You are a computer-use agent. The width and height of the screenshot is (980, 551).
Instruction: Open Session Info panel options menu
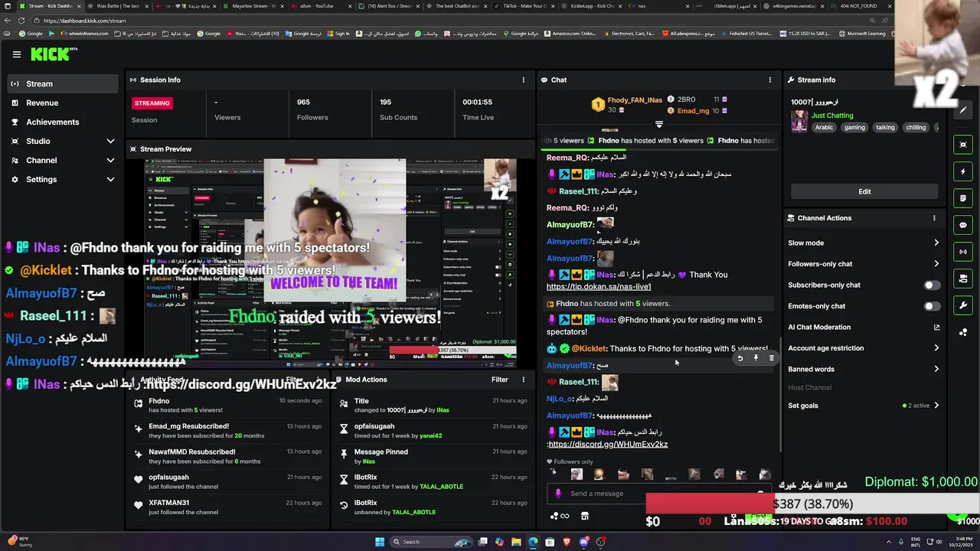(x=524, y=80)
